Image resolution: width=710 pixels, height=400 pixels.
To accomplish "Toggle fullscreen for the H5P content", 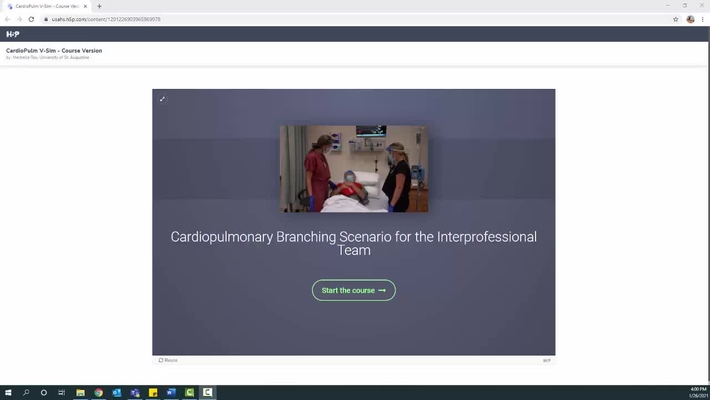I will 162,99.
